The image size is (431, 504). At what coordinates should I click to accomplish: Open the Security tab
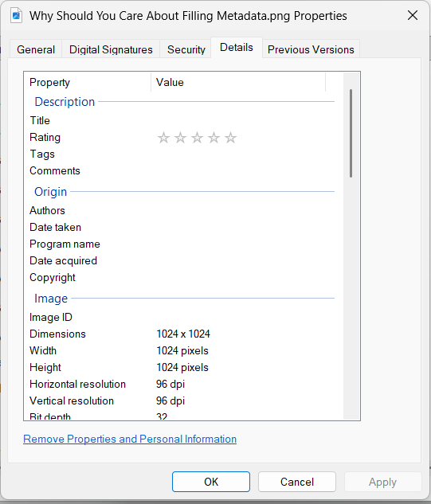click(186, 49)
